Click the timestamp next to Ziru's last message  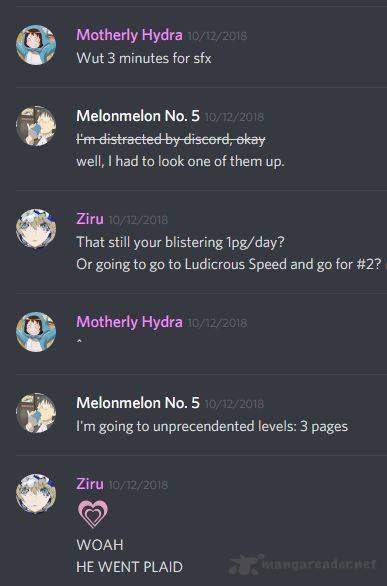pos(138,485)
